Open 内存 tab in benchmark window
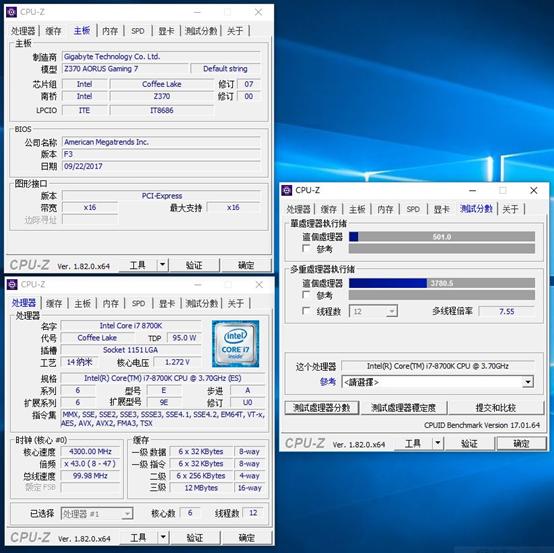 point(385,209)
